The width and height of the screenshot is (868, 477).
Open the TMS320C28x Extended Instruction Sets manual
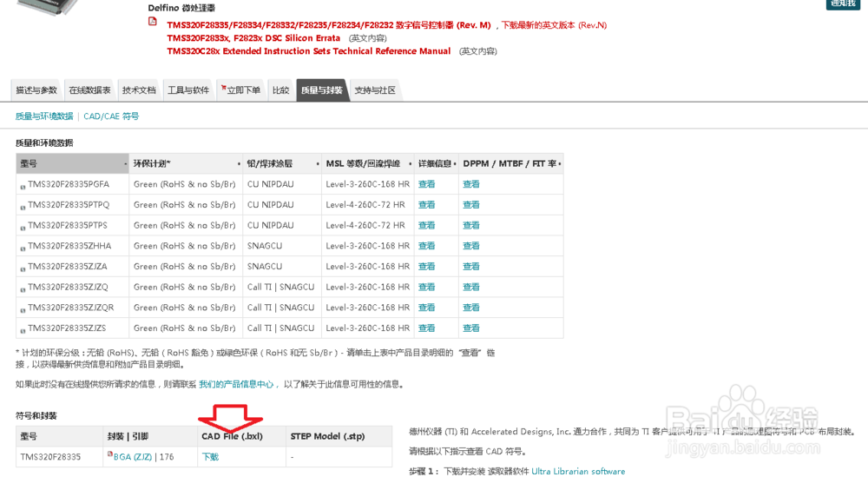pyautogui.click(x=309, y=51)
